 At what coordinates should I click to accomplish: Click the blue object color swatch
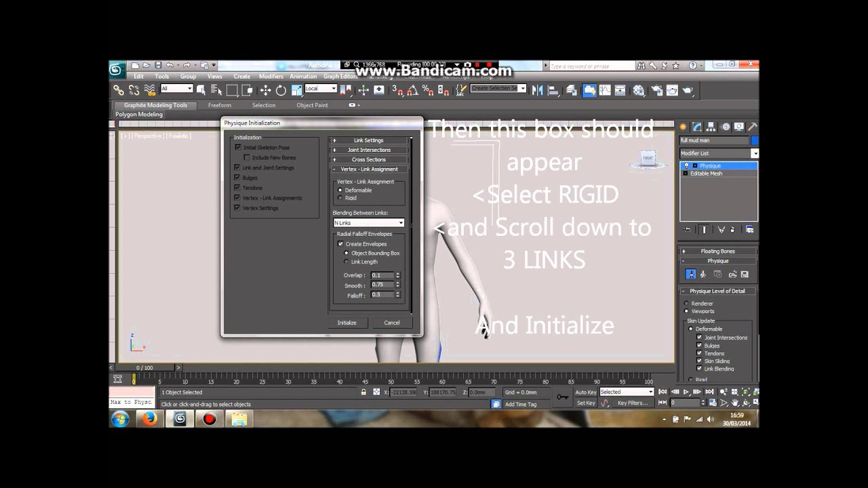point(755,140)
